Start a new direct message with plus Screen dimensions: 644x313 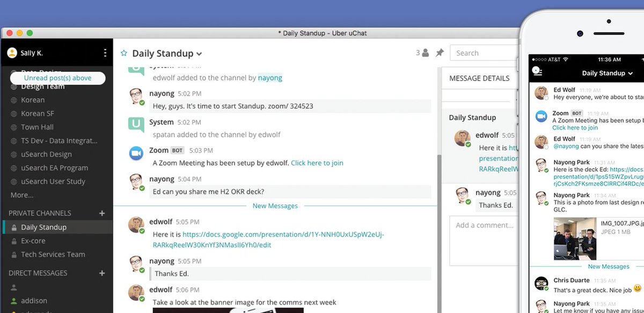[x=102, y=273]
